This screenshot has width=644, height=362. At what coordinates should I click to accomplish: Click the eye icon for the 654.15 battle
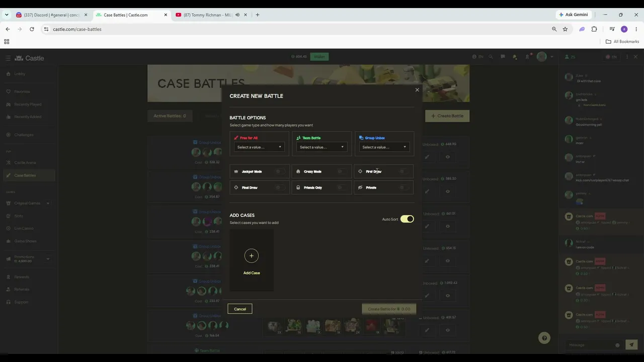[448, 261]
